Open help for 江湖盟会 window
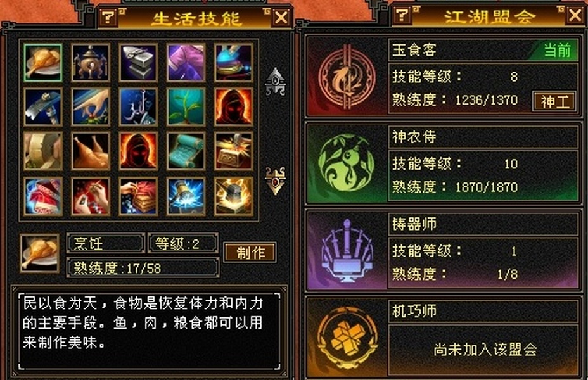 (x=402, y=15)
